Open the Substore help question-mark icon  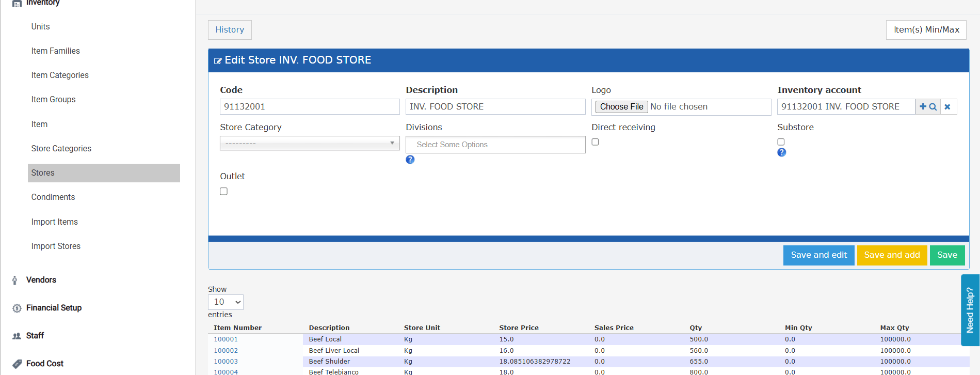click(x=782, y=152)
